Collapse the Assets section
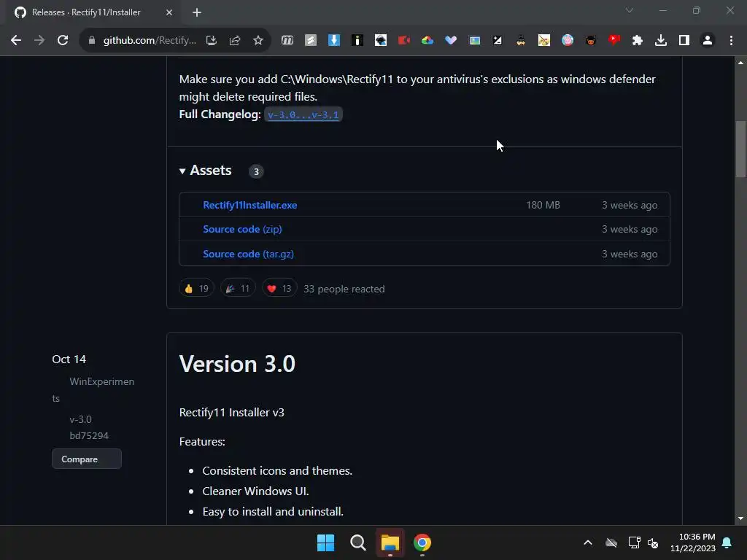Screen dimensions: 747x560 click(205, 171)
